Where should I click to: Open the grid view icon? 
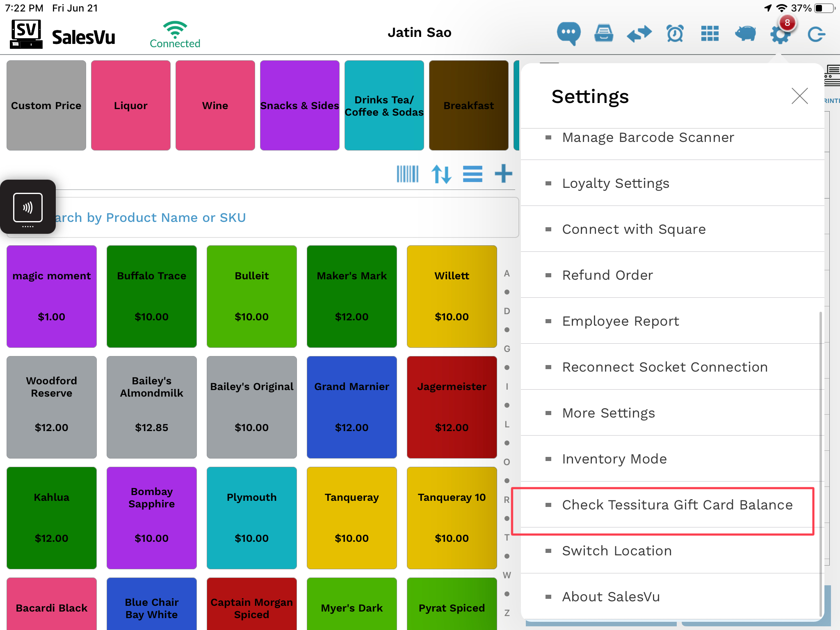click(710, 33)
